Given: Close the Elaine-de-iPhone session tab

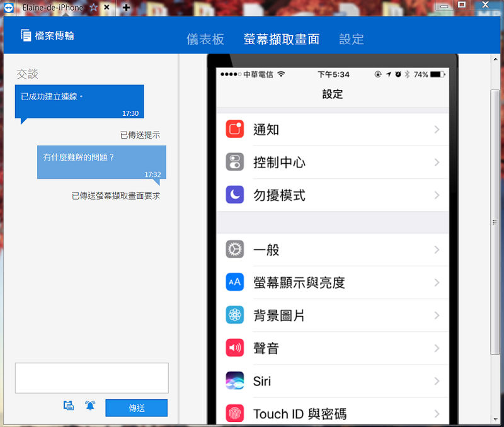Looking at the screenshot, I should (x=106, y=7).
